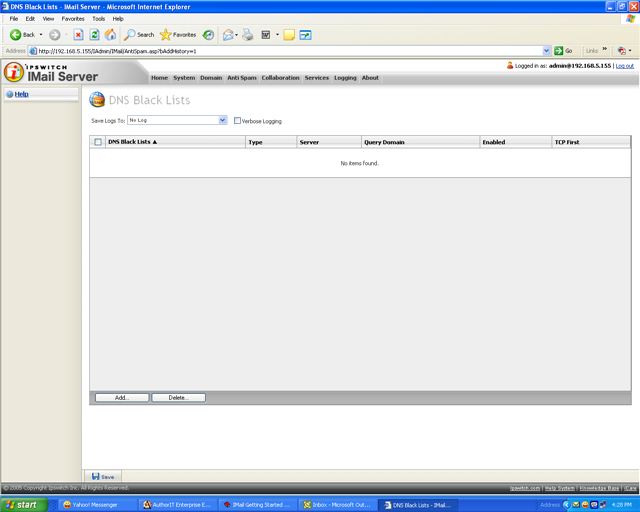
Task: Open the Favorites star button
Action: pos(178,35)
